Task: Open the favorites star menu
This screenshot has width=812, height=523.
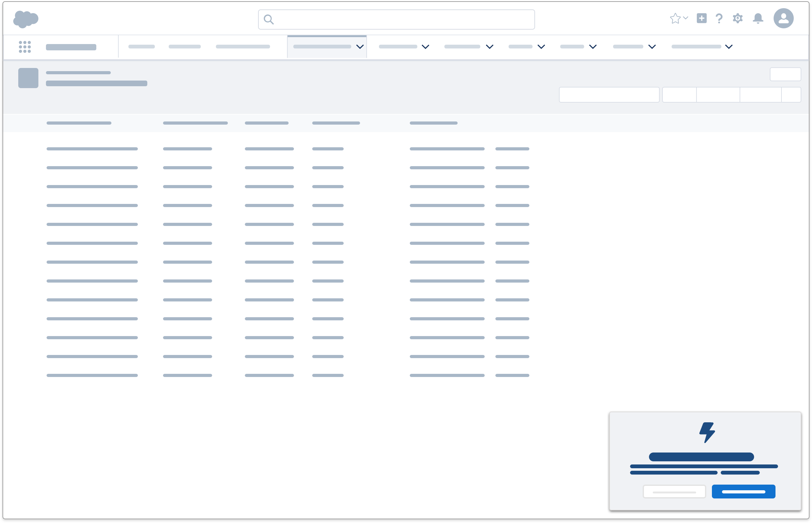Action: tap(675, 19)
